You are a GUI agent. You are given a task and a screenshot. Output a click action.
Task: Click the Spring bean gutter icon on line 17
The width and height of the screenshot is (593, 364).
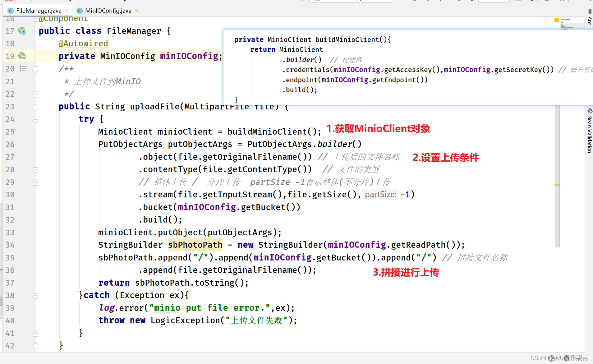click(x=22, y=31)
